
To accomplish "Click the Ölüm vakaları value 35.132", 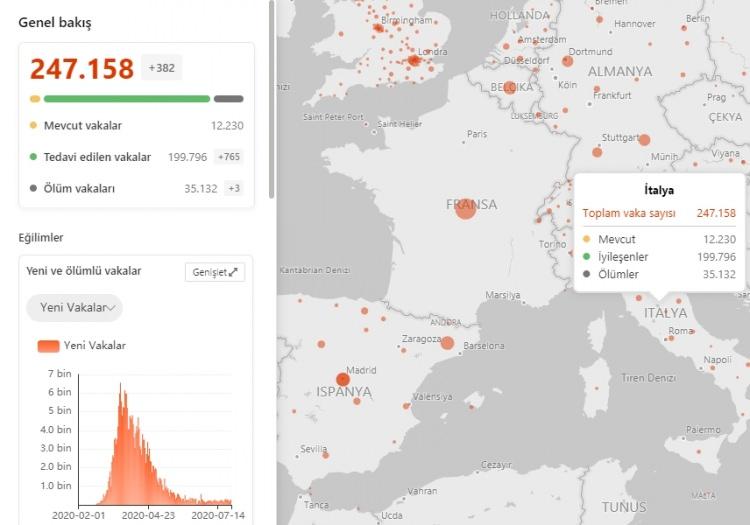I will tap(201, 189).
